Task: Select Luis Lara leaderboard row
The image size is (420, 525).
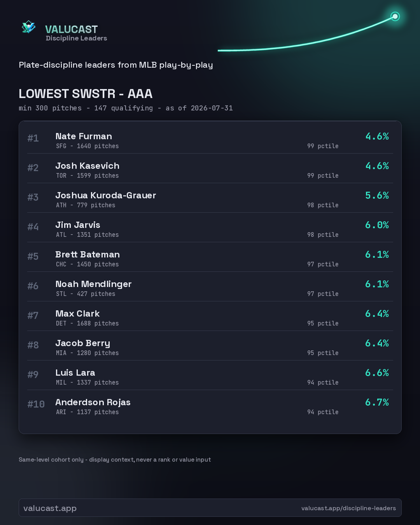Action: tap(210, 375)
